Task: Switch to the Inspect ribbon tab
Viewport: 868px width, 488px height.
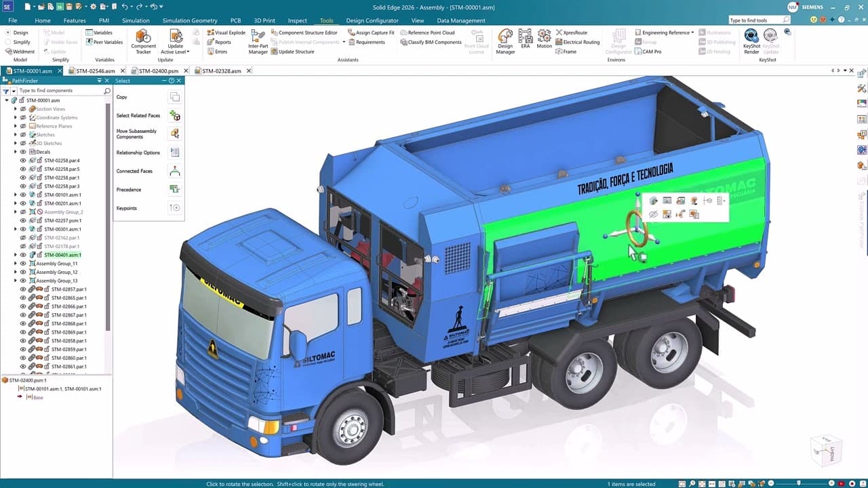Action: [297, 20]
